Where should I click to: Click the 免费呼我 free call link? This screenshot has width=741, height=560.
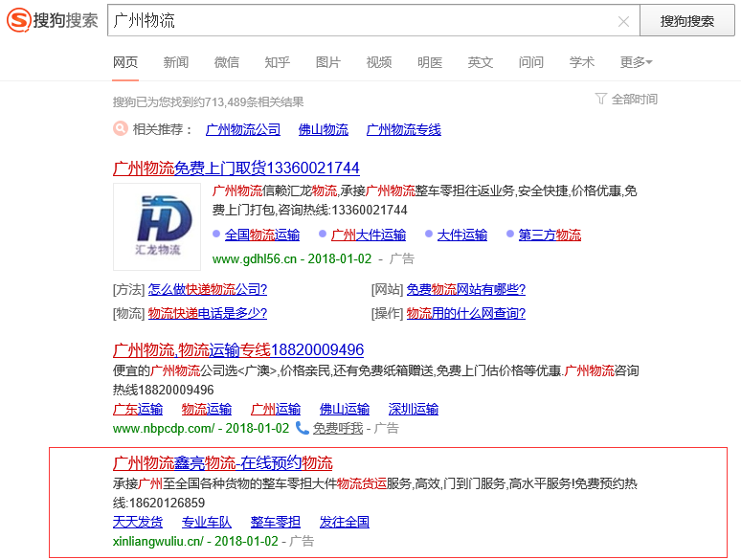(x=338, y=429)
